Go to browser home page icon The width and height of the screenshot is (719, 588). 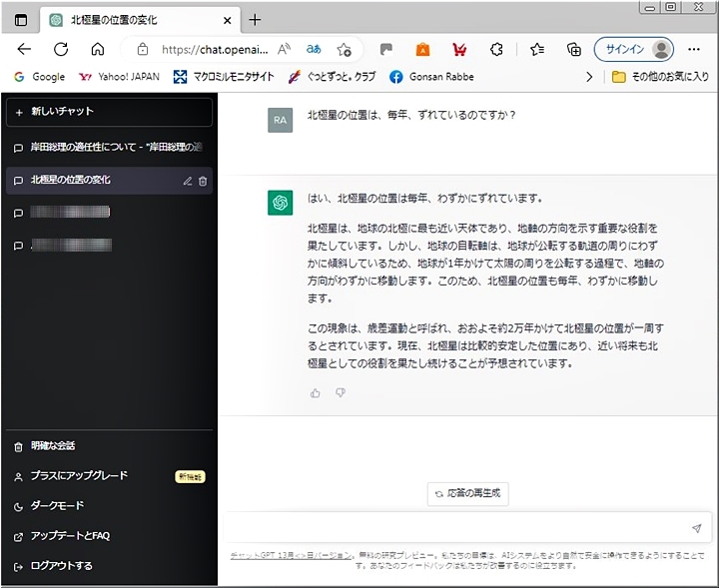click(97, 49)
